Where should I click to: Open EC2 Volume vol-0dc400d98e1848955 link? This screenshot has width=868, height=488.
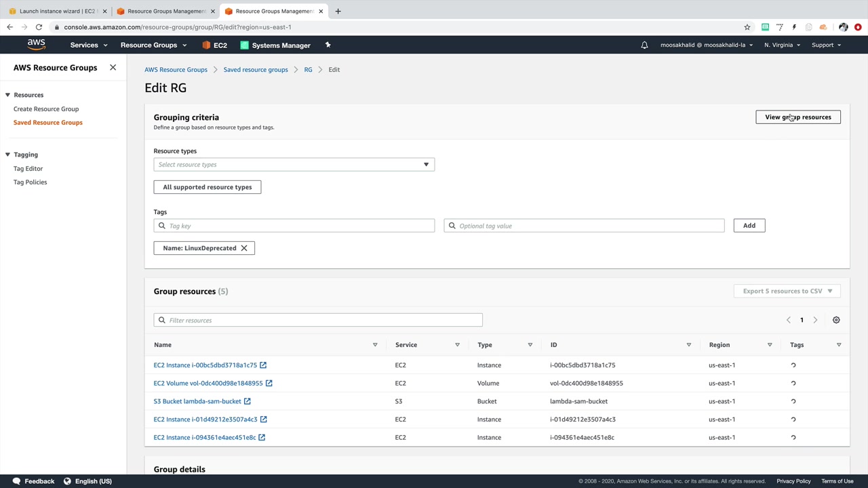208,384
